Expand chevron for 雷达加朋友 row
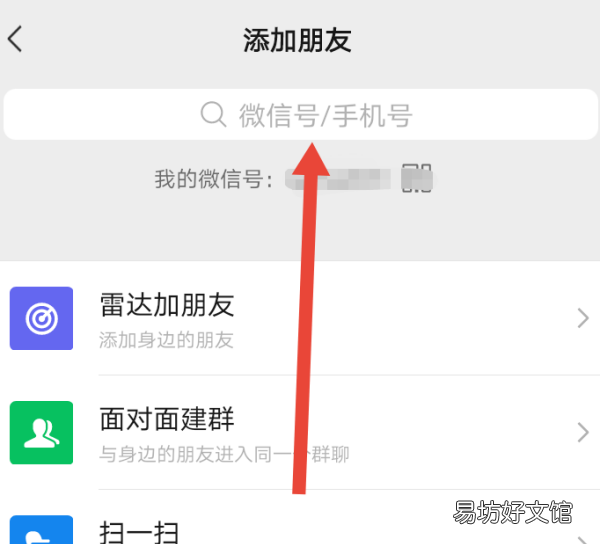 [x=583, y=318]
